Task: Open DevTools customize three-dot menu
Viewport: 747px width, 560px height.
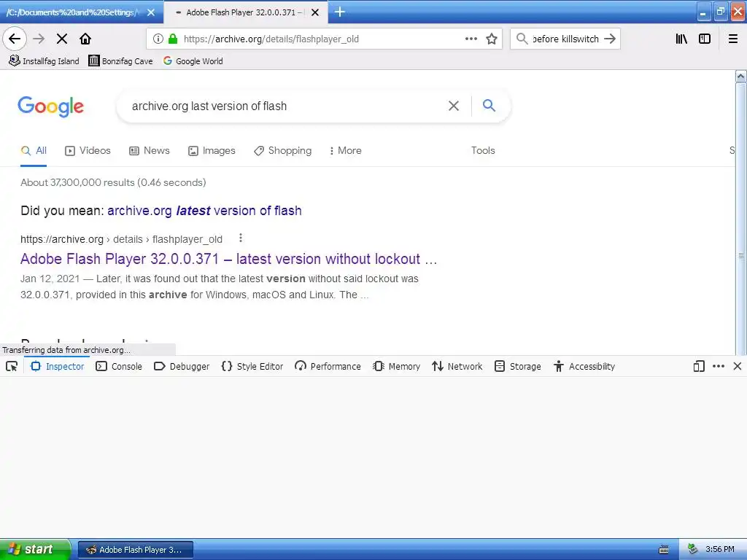Action: [x=719, y=366]
